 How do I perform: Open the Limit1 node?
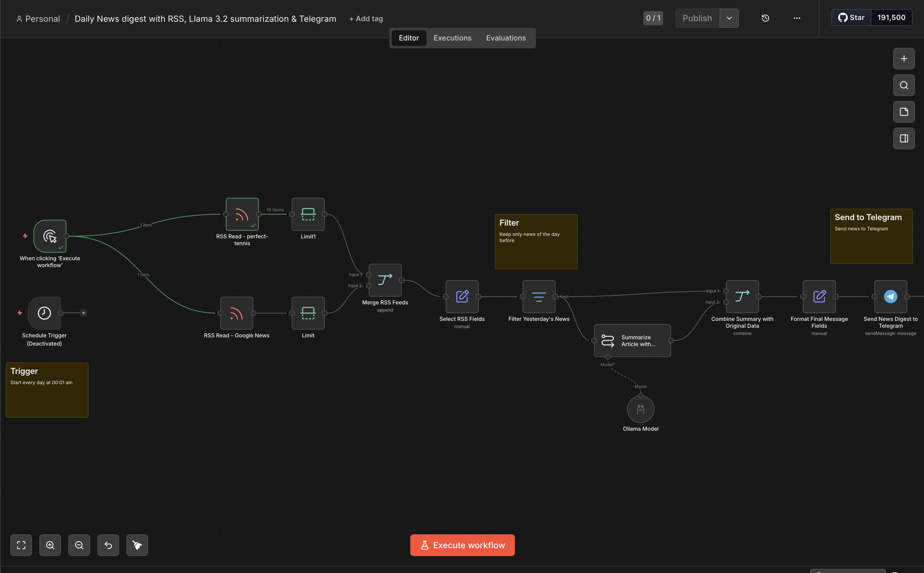[308, 214]
